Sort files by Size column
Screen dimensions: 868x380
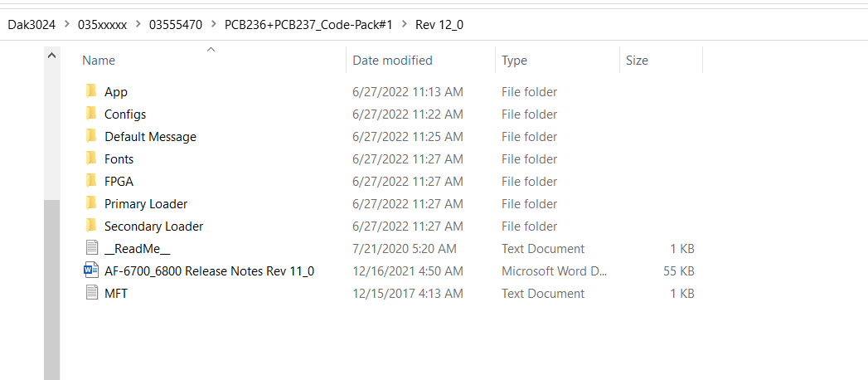637,61
